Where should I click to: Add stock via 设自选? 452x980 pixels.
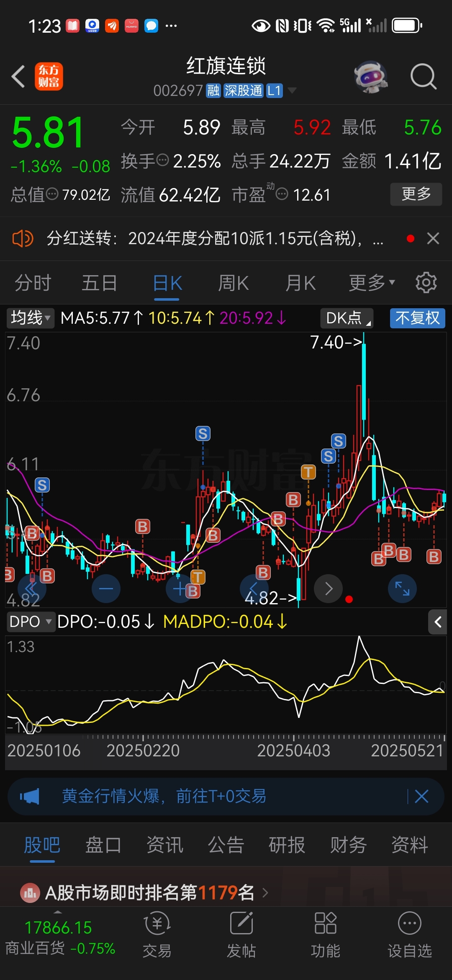point(410,935)
